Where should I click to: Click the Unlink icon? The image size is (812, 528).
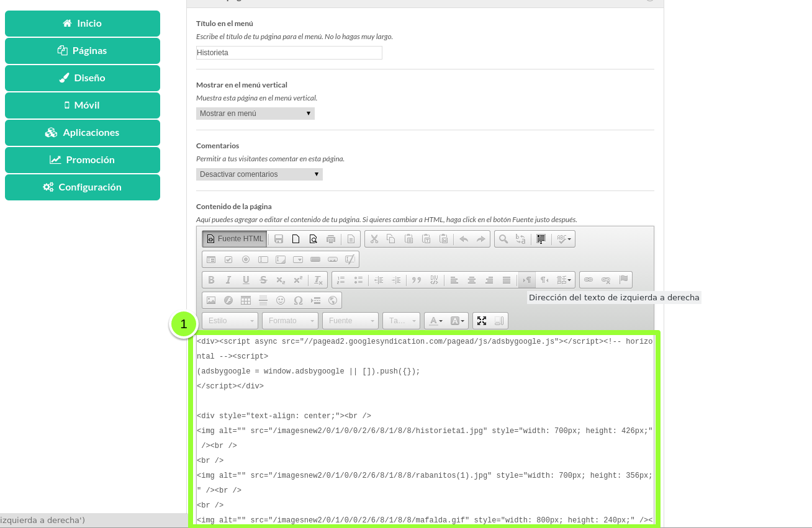coord(606,280)
